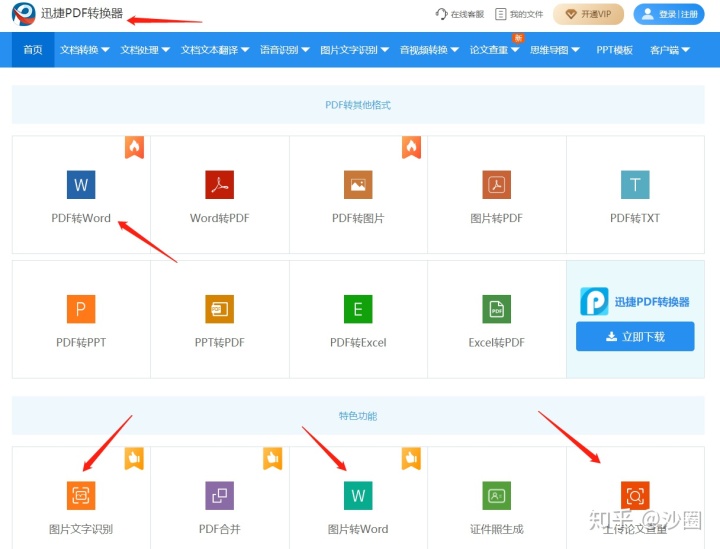
Task: Open the PDF转TXT teal T icon
Action: (635, 185)
